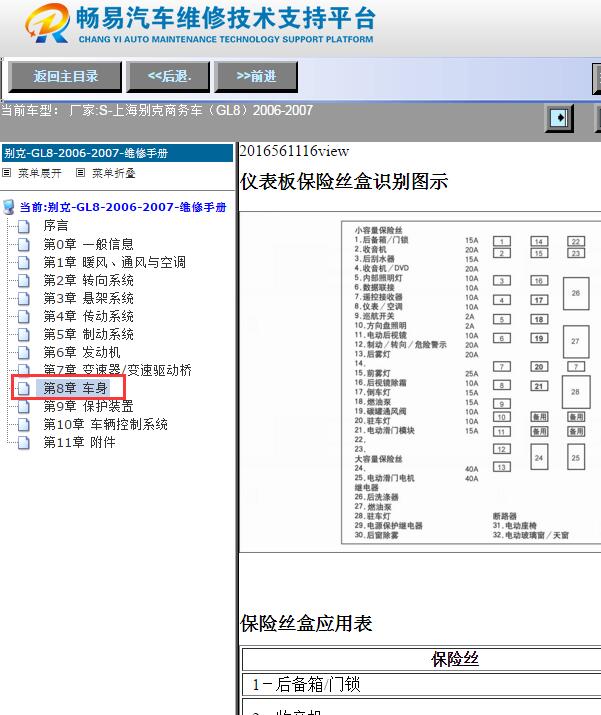Screen dimensions: 601x715
Task: Go back with the <<后退 button
Action: [x=169, y=77]
